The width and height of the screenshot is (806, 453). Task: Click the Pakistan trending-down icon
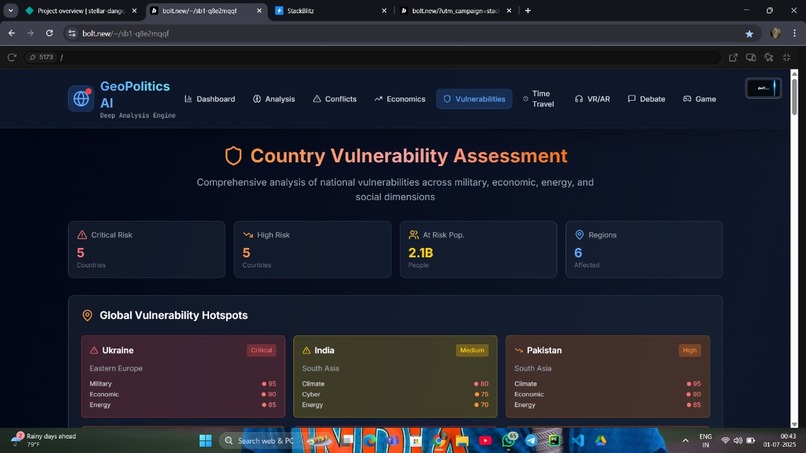coord(519,350)
